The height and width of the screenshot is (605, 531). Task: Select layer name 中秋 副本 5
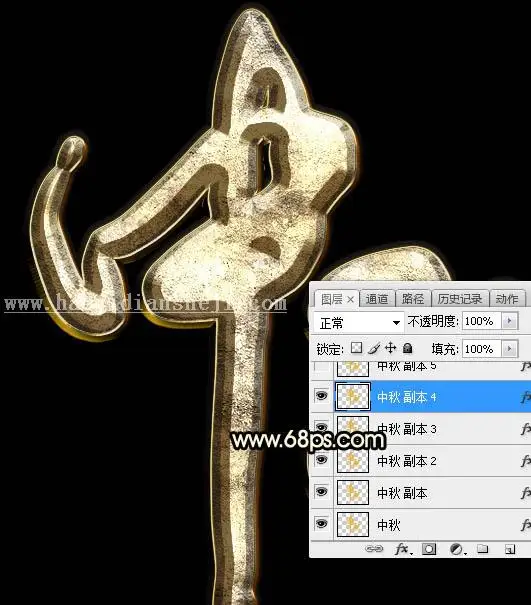(406, 366)
